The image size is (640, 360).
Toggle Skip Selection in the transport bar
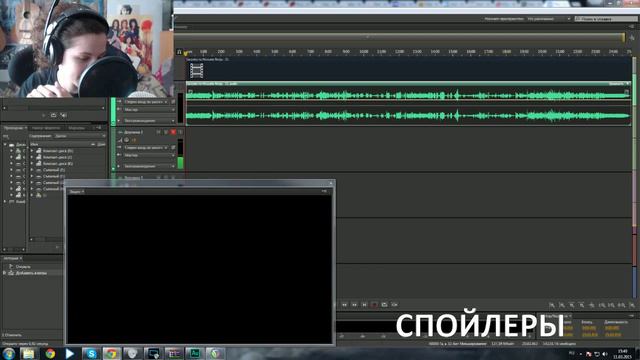coord(394,304)
